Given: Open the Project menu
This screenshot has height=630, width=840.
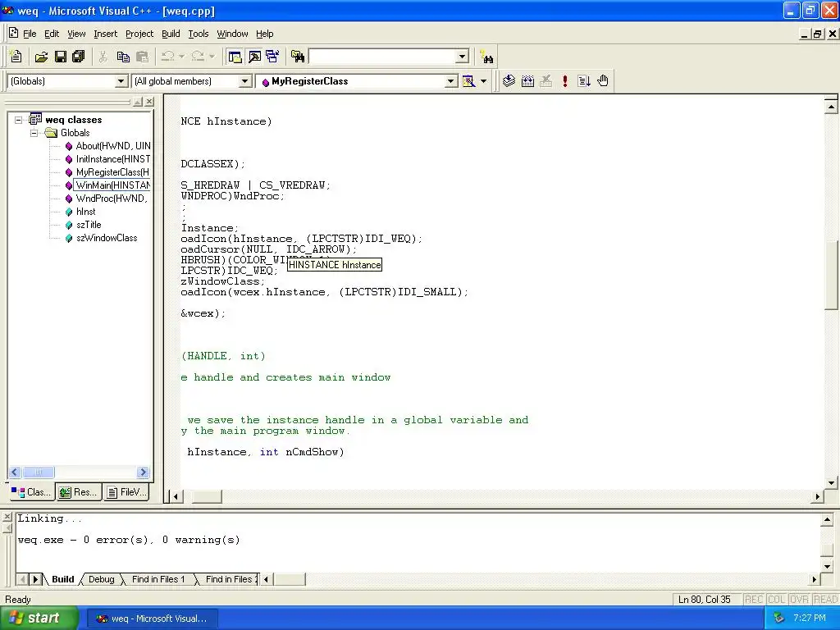Looking at the screenshot, I should (139, 34).
